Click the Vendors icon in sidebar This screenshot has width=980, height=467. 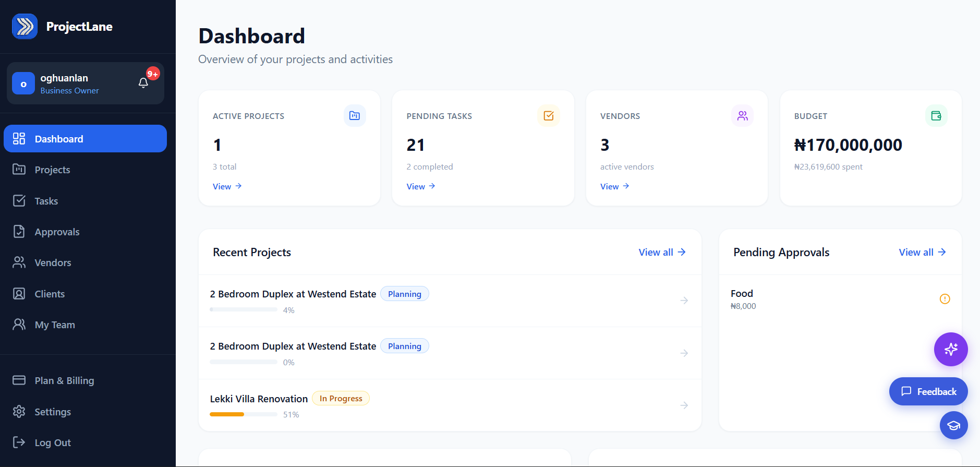[19, 262]
